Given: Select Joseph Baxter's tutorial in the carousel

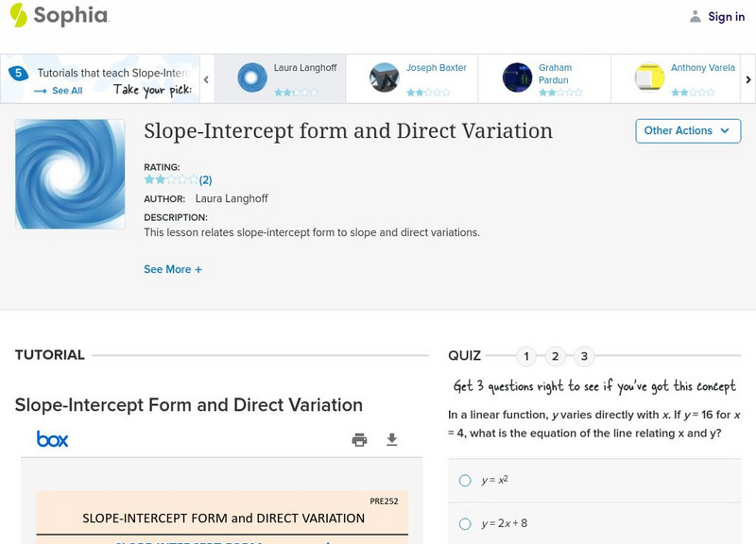Looking at the screenshot, I should pos(412,77).
